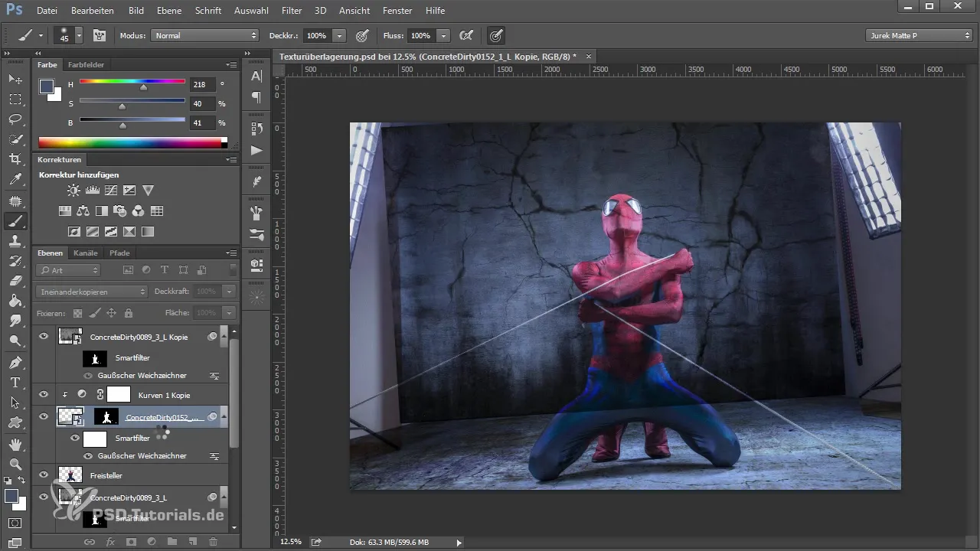Select the Crop tool

[x=15, y=159]
